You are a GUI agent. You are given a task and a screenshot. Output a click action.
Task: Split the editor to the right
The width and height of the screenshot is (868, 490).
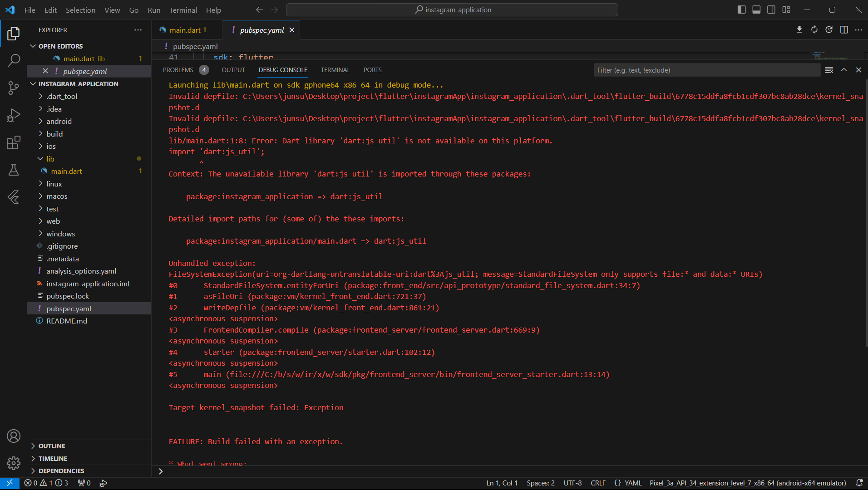pyautogui.click(x=844, y=30)
